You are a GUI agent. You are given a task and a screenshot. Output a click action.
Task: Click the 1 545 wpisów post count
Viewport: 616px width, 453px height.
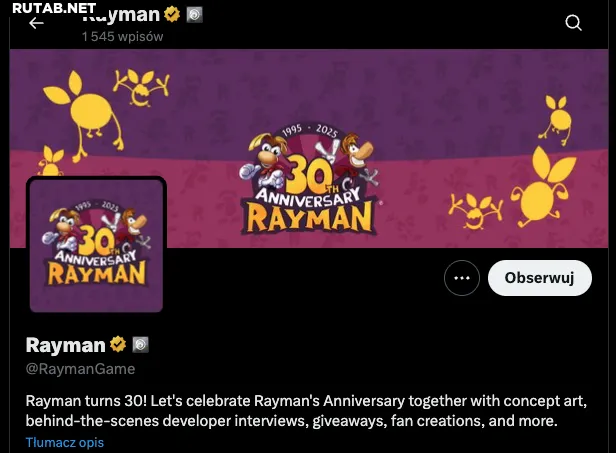coord(122,37)
